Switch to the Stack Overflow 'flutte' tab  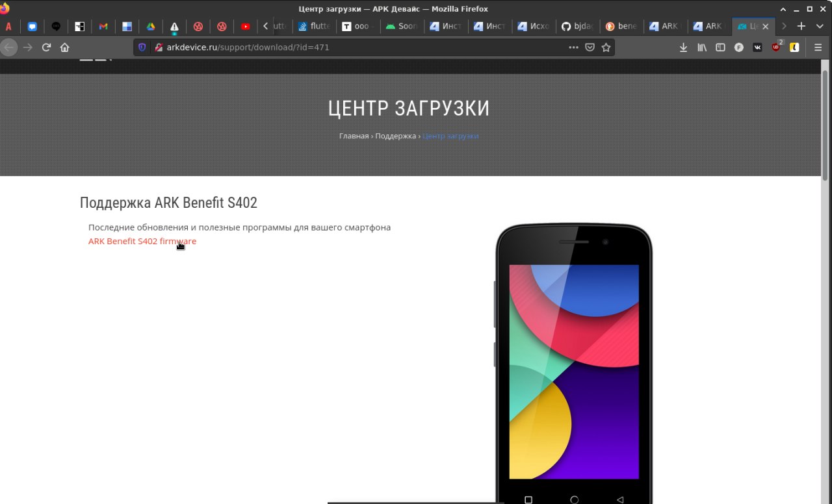314,27
